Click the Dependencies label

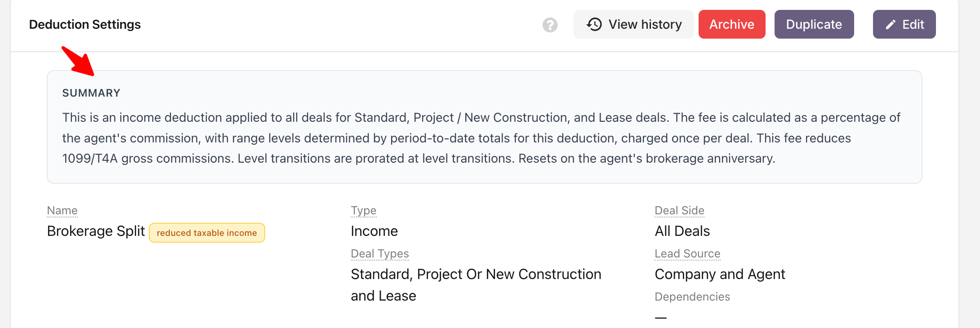[692, 297]
